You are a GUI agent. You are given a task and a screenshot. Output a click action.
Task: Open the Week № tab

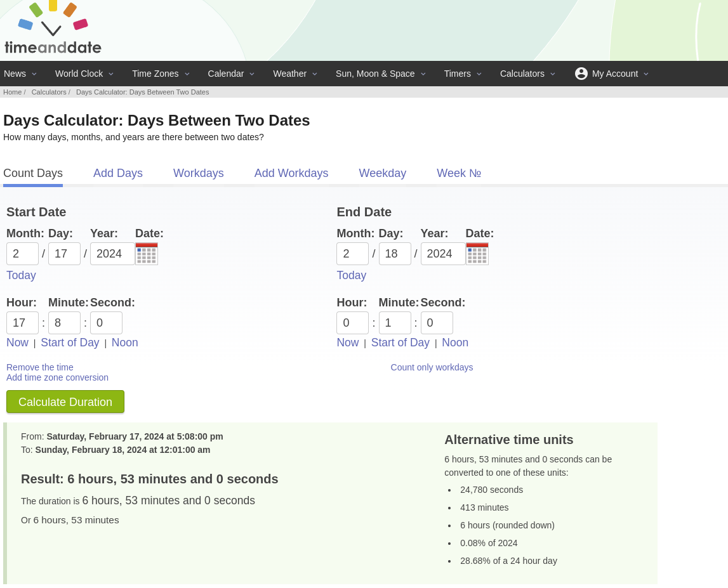pos(459,173)
